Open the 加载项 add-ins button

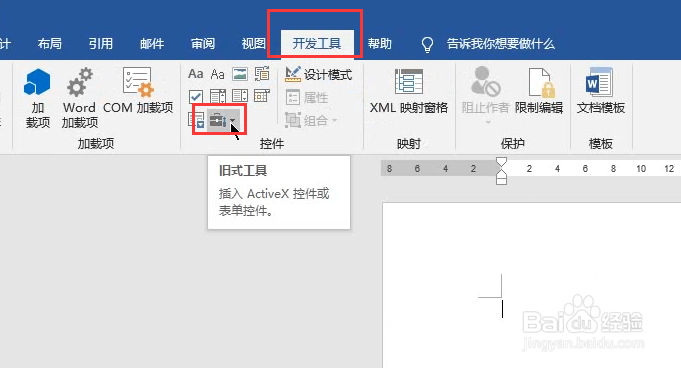pyautogui.click(x=37, y=98)
